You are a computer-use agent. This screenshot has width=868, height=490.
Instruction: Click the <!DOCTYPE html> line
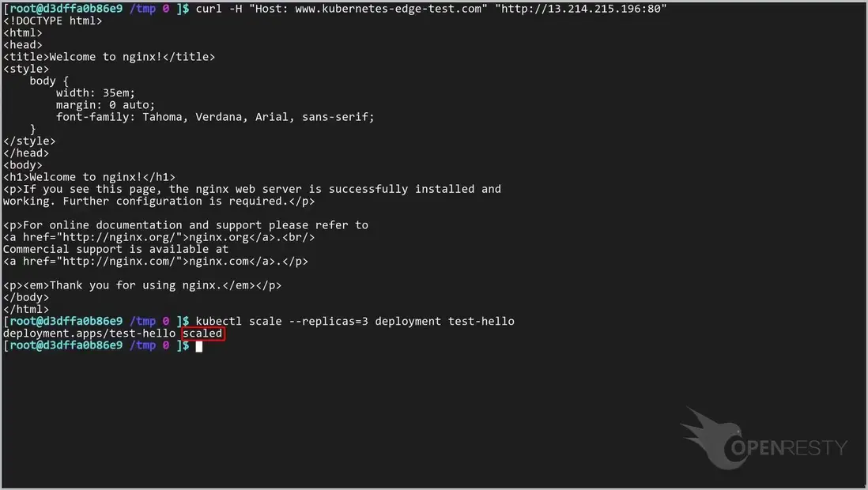(53, 21)
